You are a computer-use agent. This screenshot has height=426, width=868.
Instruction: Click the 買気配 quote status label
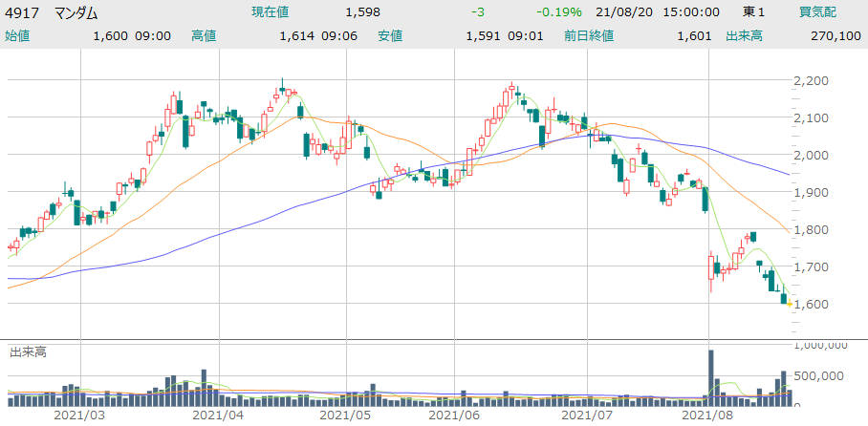coord(819,12)
